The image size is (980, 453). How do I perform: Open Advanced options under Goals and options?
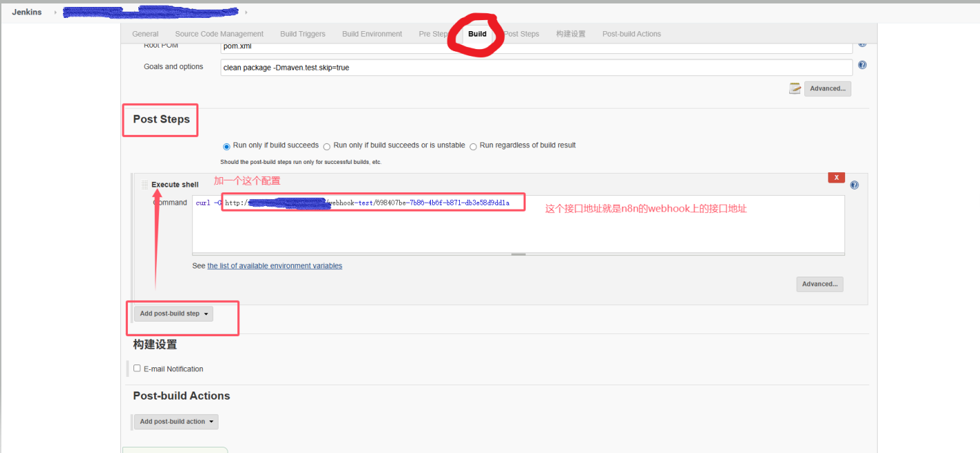point(828,89)
